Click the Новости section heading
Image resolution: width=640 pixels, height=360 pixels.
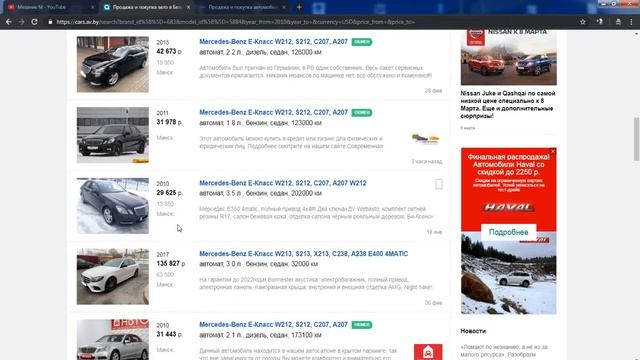(473, 331)
